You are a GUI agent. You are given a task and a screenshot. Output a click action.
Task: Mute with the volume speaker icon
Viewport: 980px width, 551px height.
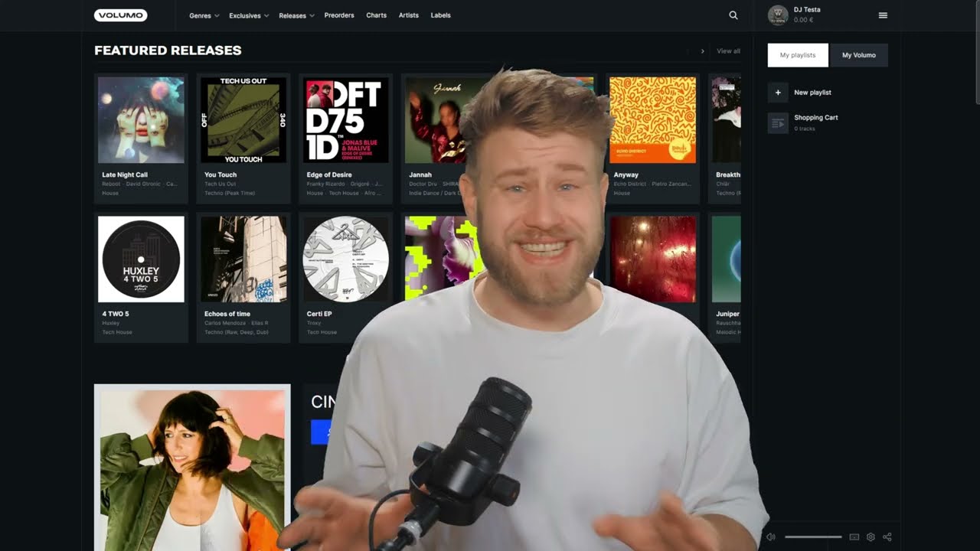coord(771,537)
